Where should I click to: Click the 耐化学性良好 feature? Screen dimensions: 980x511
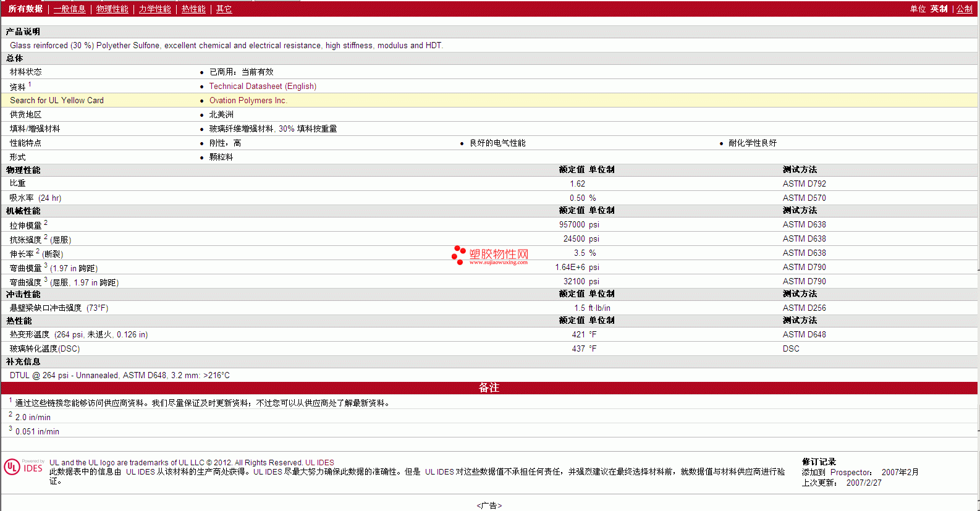pos(753,143)
